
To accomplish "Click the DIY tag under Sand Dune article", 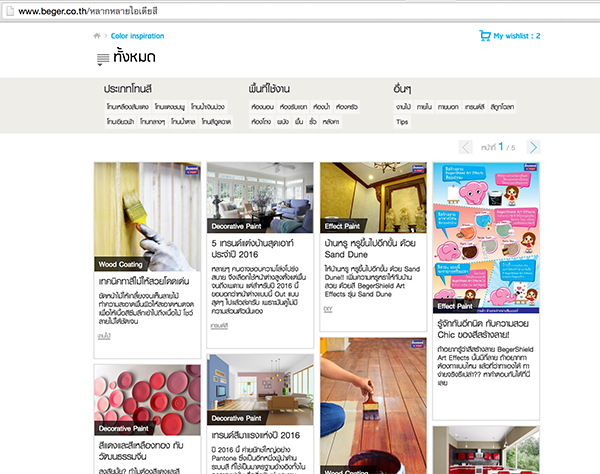I will point(328,309).
